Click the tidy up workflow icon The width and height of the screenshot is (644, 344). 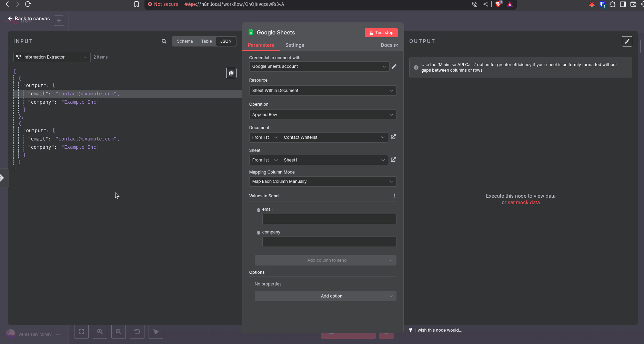pyautogui.click(x=156, y=332)
